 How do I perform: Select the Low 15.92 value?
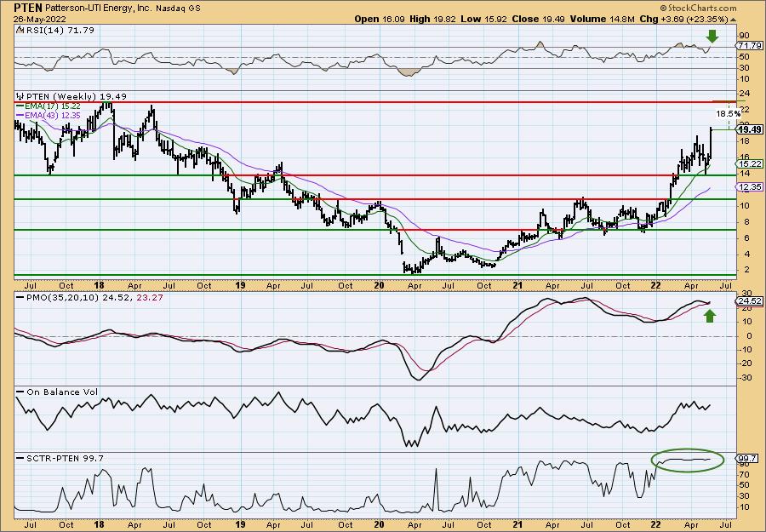(484, 19)
